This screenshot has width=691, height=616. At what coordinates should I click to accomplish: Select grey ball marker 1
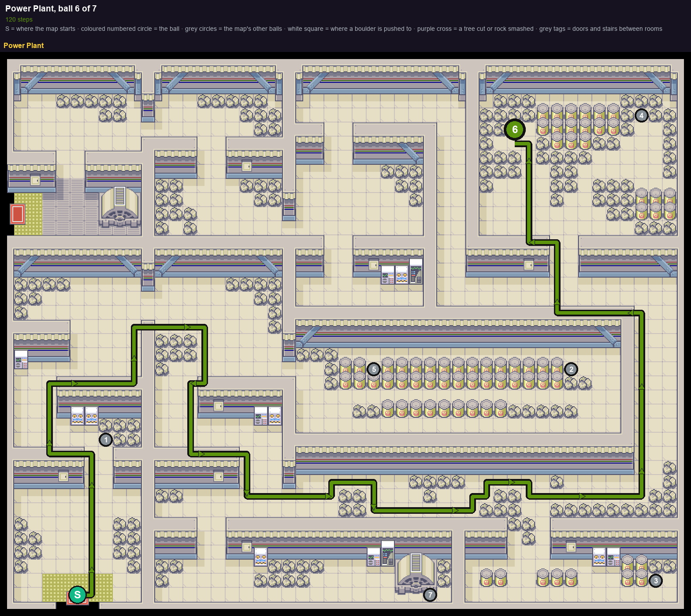tap(106, 440)
